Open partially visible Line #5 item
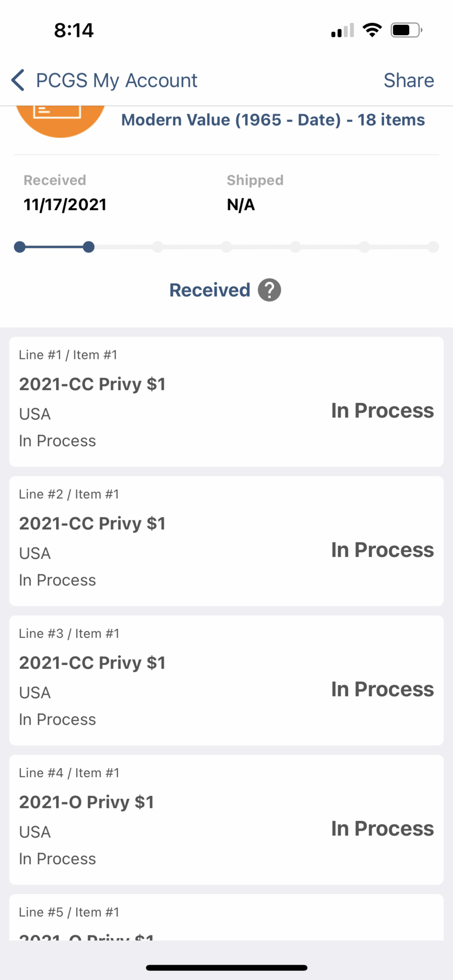 226,919
